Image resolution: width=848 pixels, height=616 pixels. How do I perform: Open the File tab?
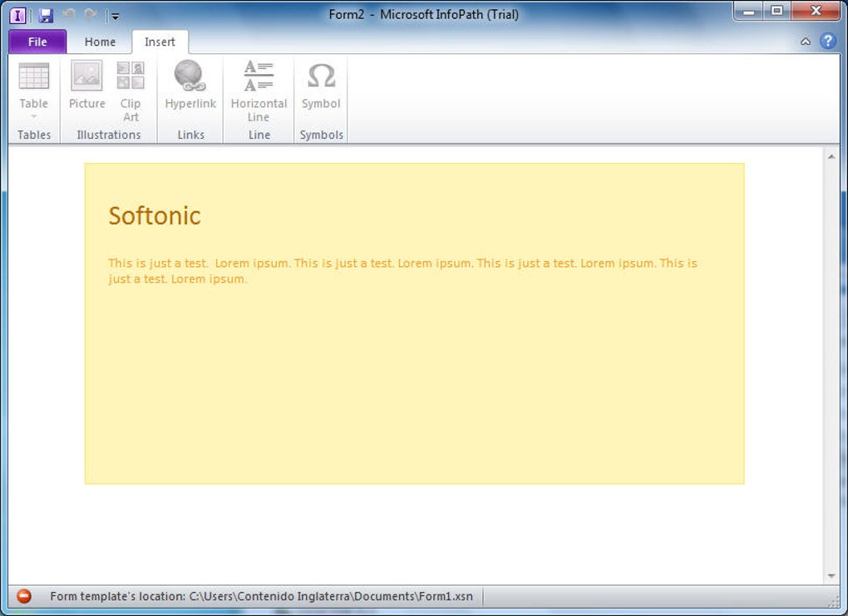click(x=37, y=42)
